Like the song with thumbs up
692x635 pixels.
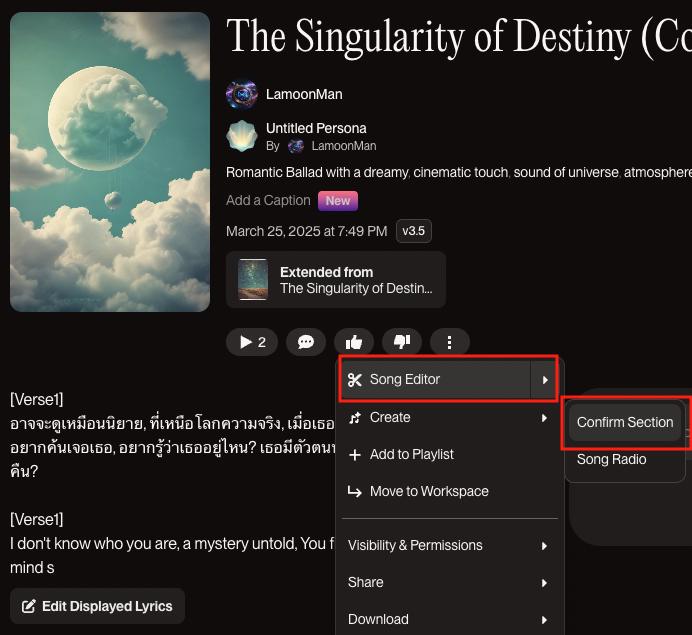pyautogui.click(x=354, y=342)
